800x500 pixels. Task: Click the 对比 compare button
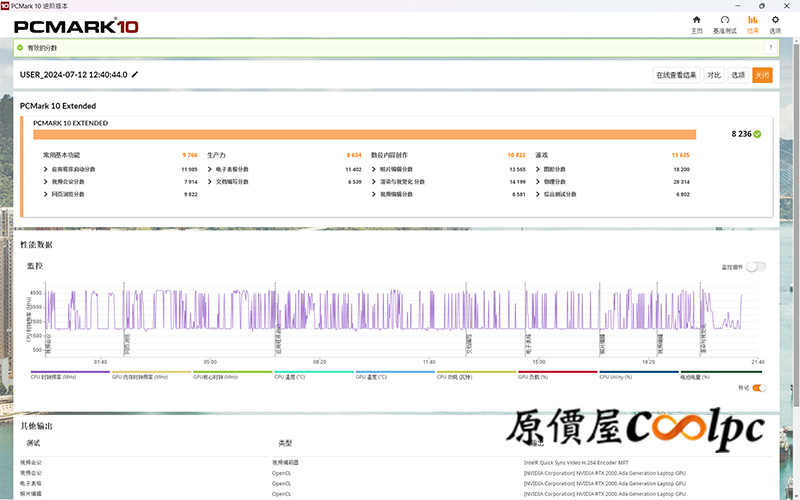(x=714, y=75)
